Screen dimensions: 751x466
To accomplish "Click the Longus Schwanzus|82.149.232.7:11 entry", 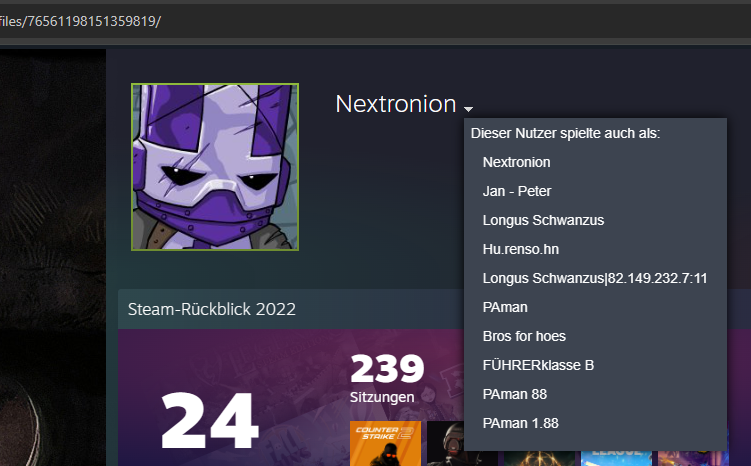I will tap(595, 278).
